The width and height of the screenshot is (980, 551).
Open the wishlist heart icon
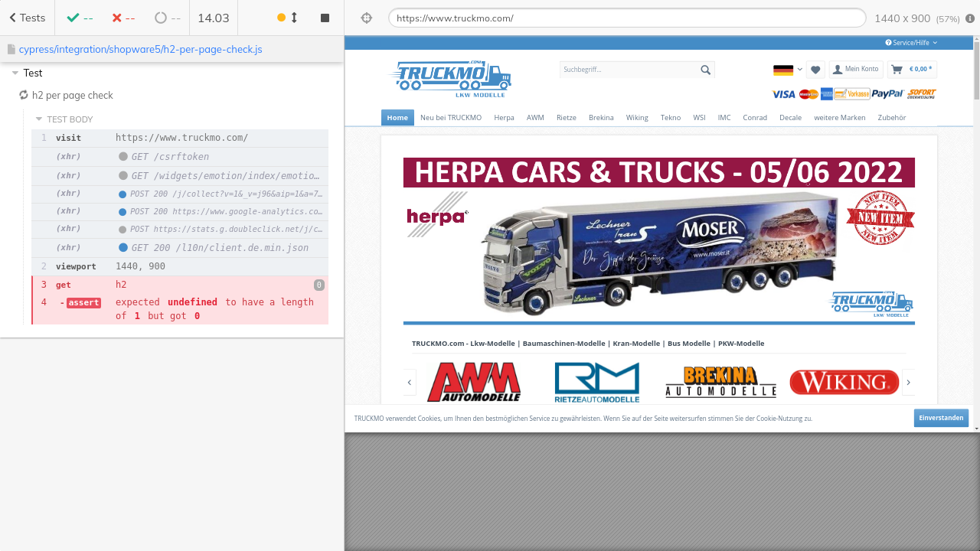click(x=815, y=70)
